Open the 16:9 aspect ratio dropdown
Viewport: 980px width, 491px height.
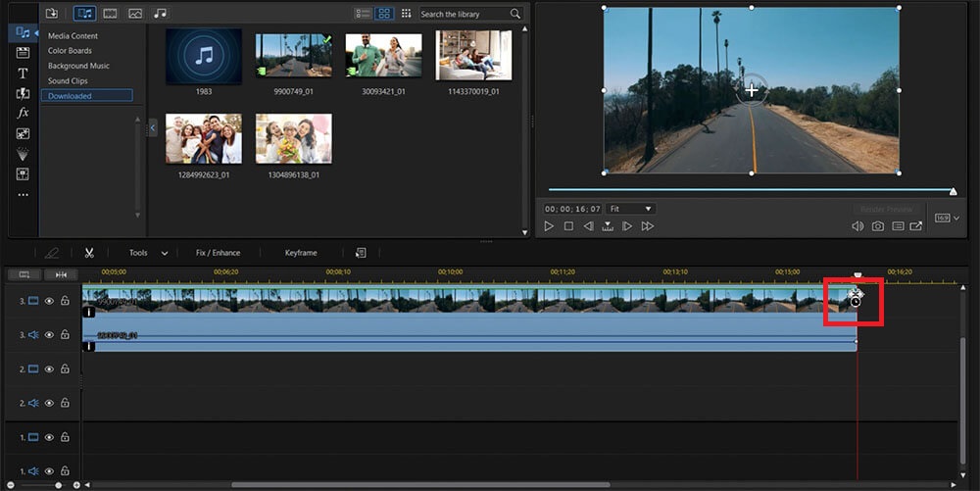tap(948, 218)
